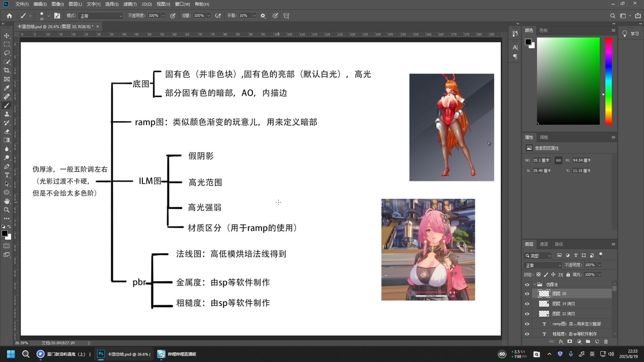The height and width of the screenshot is (362, 644).
Task: Open brush preset picker dropdown
Action: point(49,16)
